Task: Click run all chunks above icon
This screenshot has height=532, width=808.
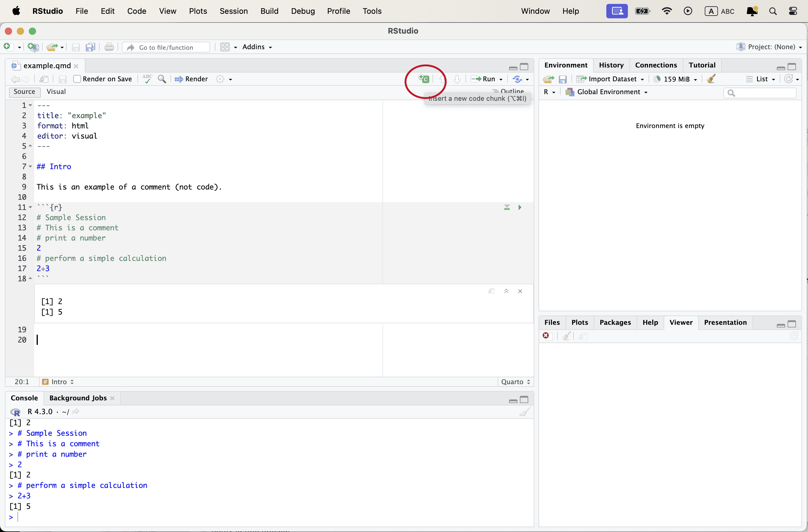Action: pos(507,207)
